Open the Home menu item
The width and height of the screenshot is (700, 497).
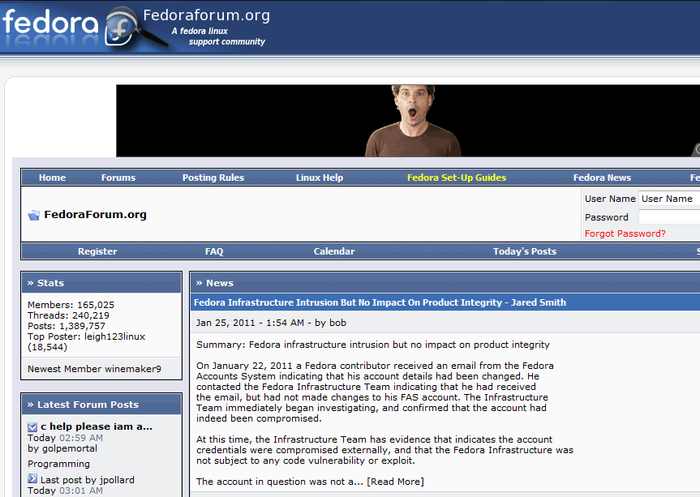pyautogui.click(x=52, y=178)
